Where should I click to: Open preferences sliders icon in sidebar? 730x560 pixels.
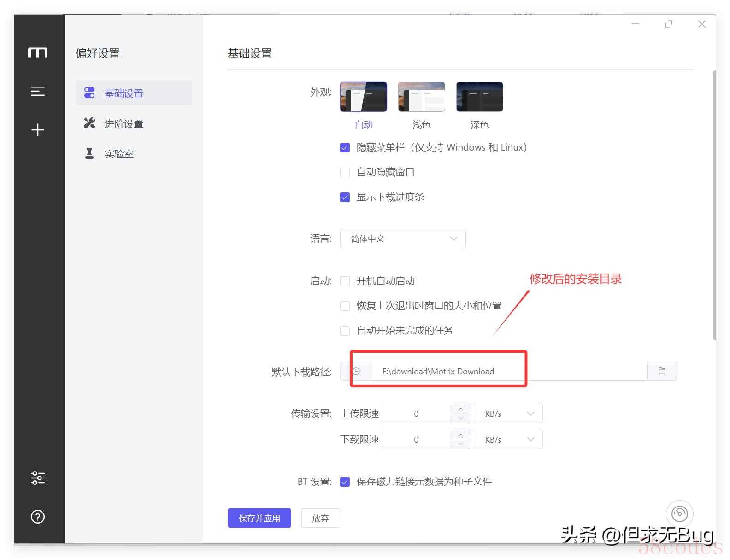[x=37, y=478]
